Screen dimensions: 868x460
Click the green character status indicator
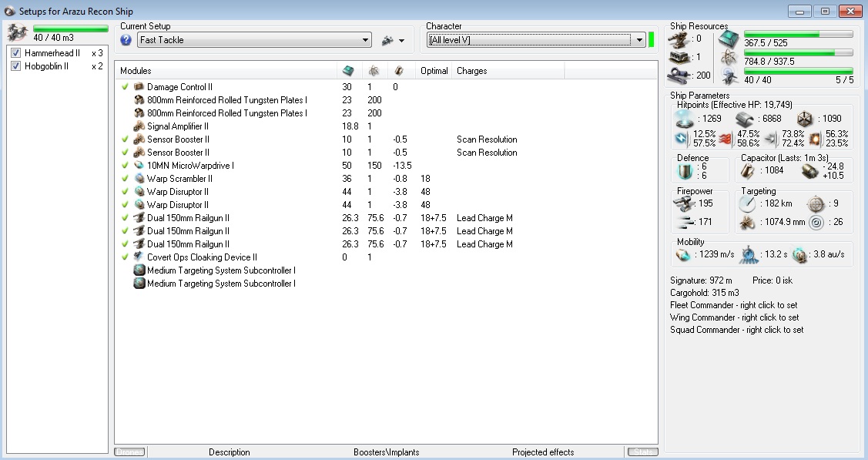pos(651,40)
